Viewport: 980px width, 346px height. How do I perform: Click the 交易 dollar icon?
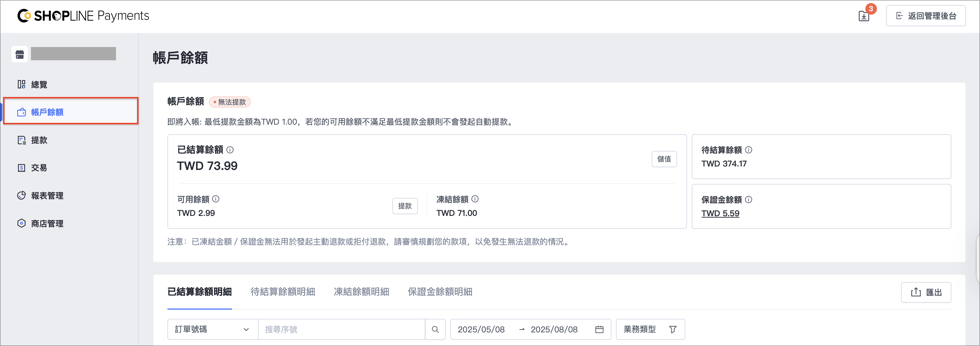[21, 168]
